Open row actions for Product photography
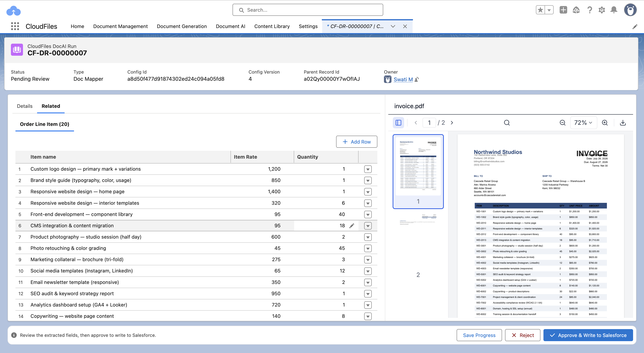Viewport: 644px width, 353px height. [x=368, y=237]
